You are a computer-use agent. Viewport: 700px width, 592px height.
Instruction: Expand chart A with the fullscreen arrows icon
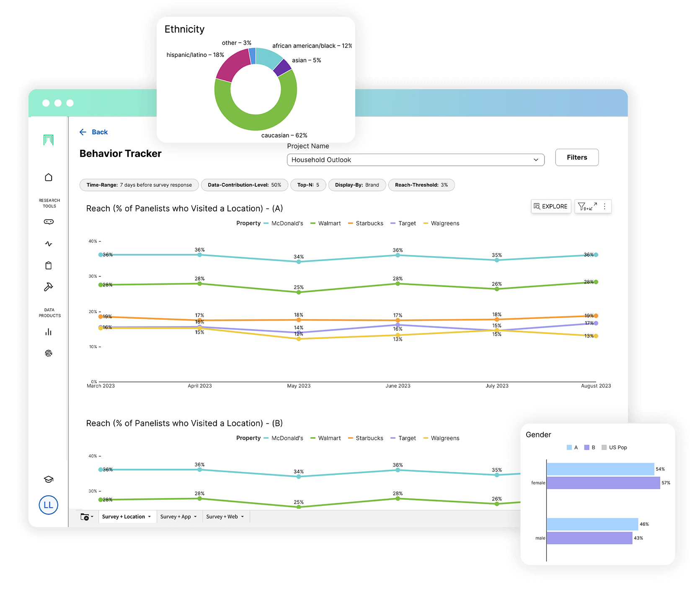(x=594, y=206)
